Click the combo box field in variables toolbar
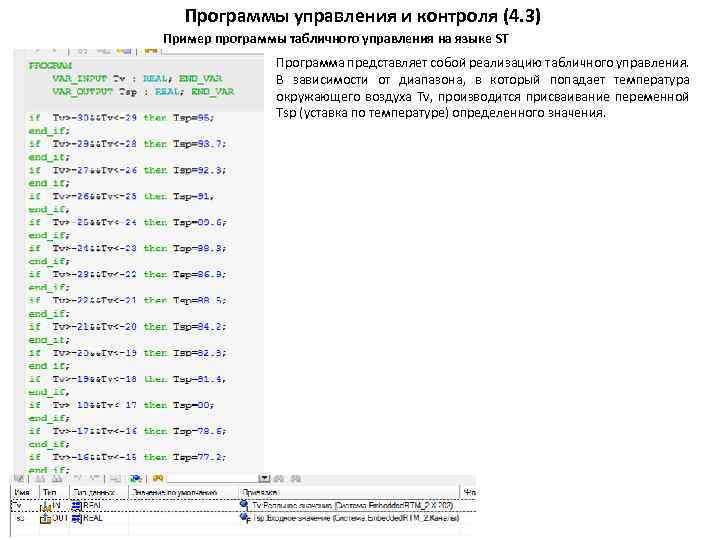720x540 pixels. (218, 478)
